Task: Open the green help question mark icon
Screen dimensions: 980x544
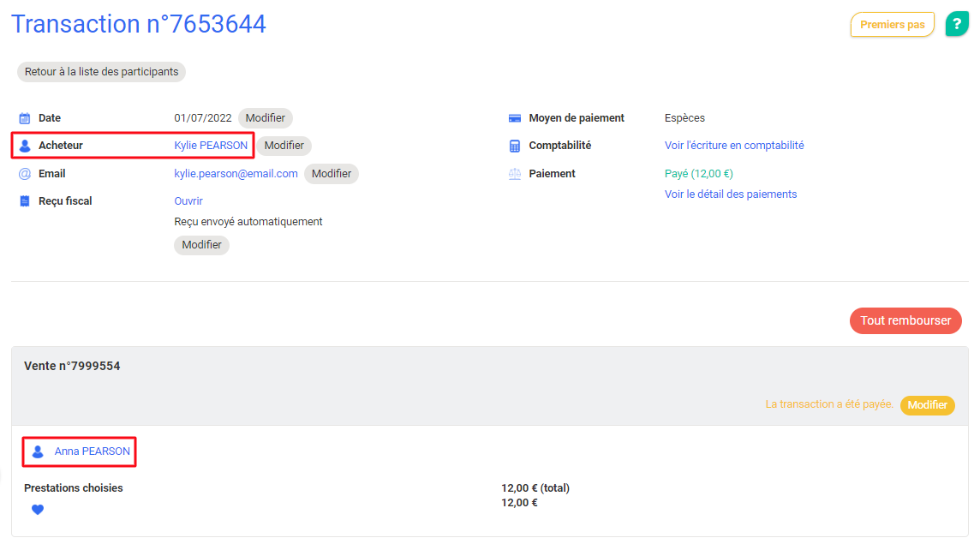Action: (x=956, y=24)
